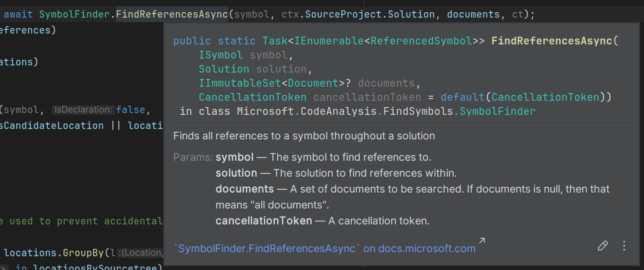Open the three-dot more options menu
Screen dimensions: 644x270
coord(624,246)
